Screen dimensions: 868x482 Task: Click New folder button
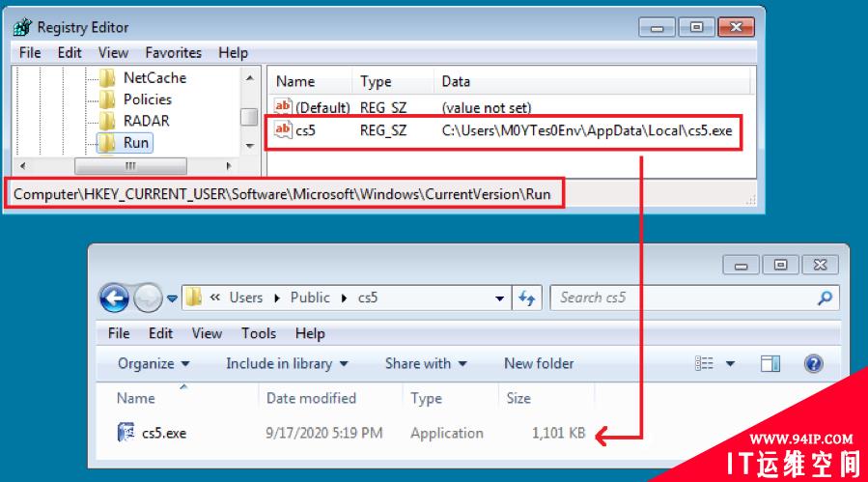coord(539,363)
